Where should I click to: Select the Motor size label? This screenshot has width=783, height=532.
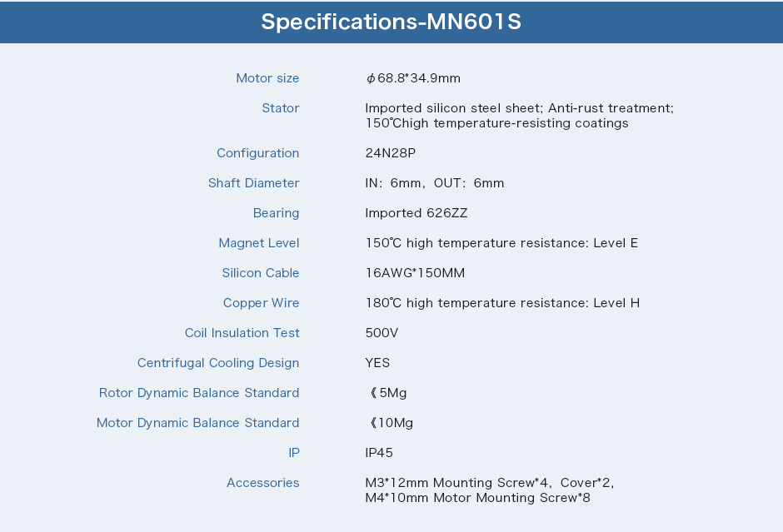(267, 78)
